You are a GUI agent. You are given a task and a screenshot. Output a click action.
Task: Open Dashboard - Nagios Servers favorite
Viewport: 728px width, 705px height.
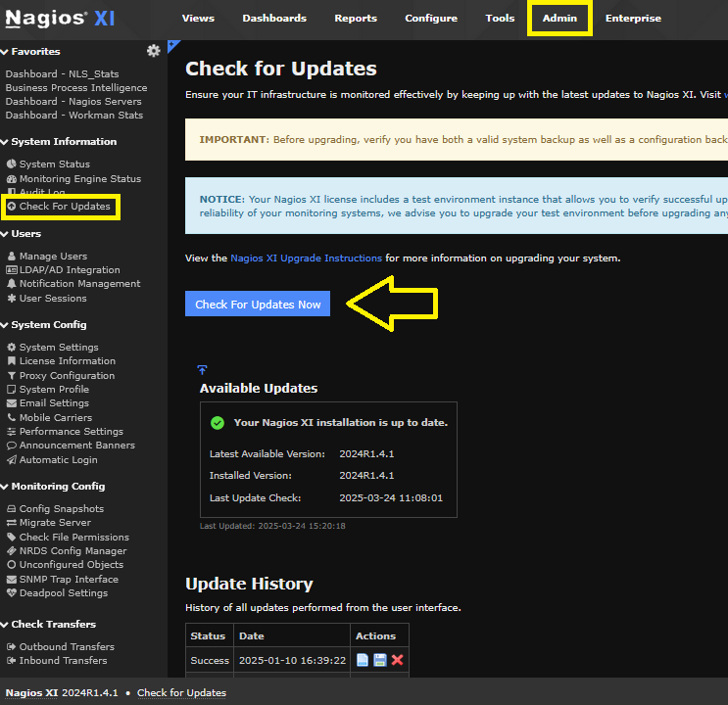73,101
